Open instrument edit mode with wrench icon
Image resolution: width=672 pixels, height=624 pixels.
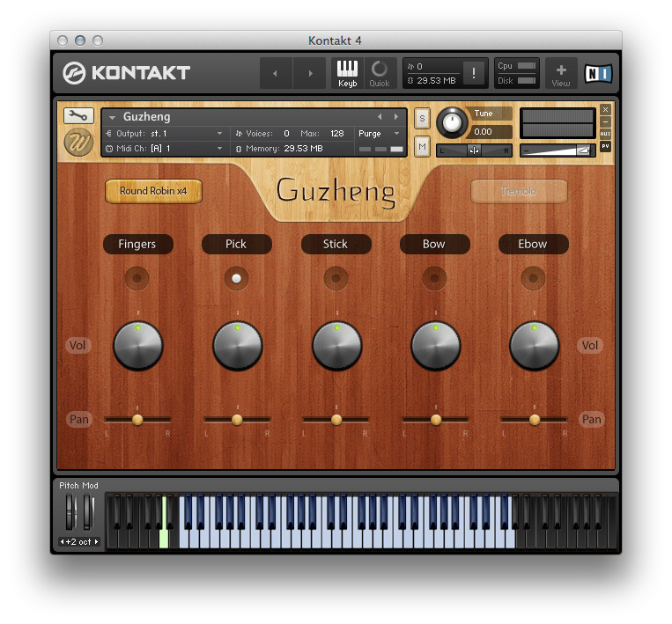79,116
